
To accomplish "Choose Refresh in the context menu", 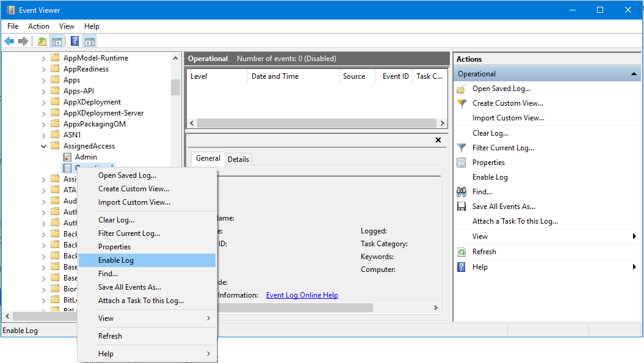I will pos(147,336).
